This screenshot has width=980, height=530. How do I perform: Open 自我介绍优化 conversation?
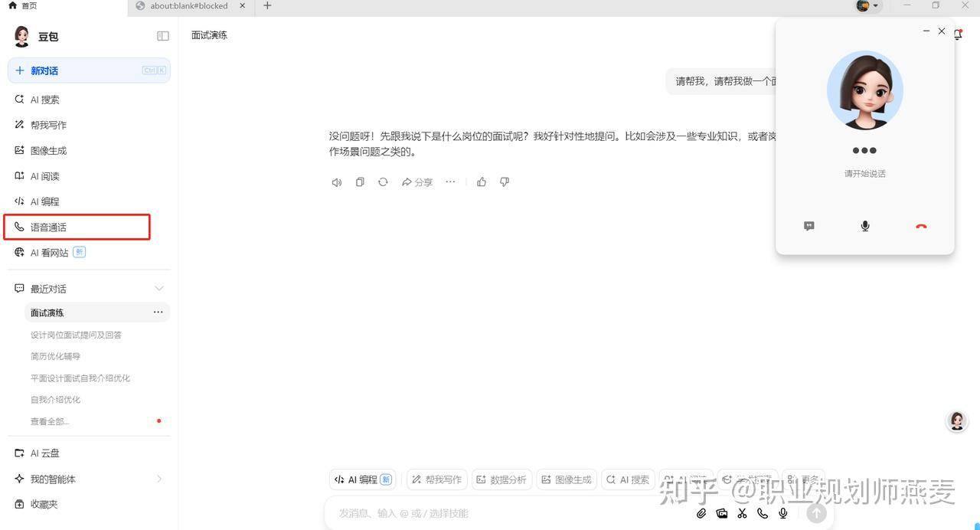[55, 400]
